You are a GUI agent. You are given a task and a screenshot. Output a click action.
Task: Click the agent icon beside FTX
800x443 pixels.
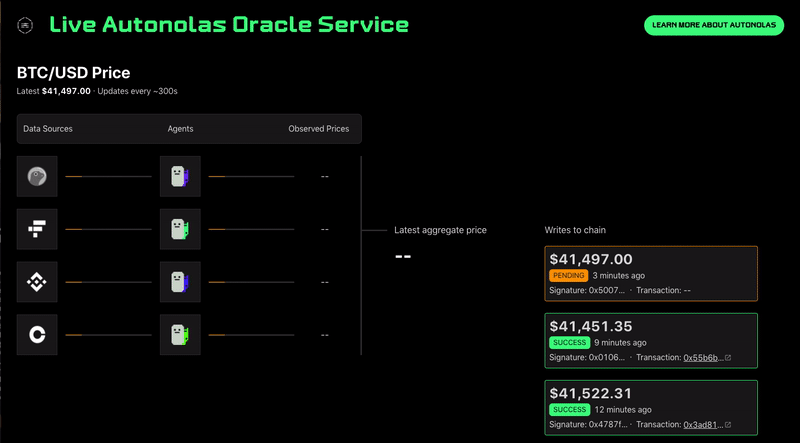pyautogui.click(x=180, y=229)
